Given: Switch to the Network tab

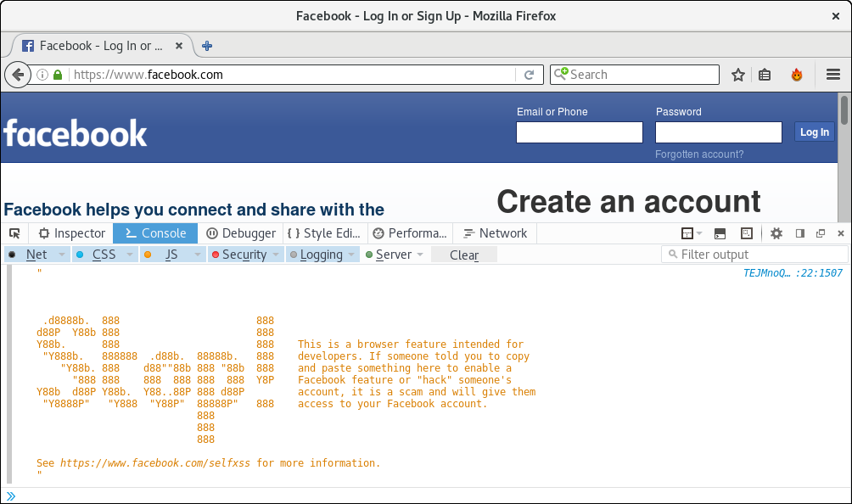Looking at the screenshot, I should tap(495, 233).
